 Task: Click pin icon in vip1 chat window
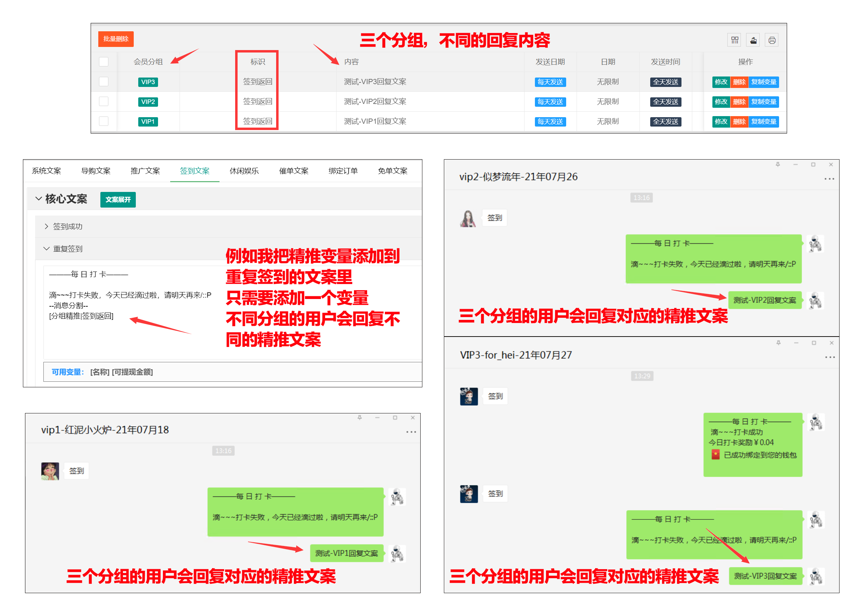tap(359, 418)
